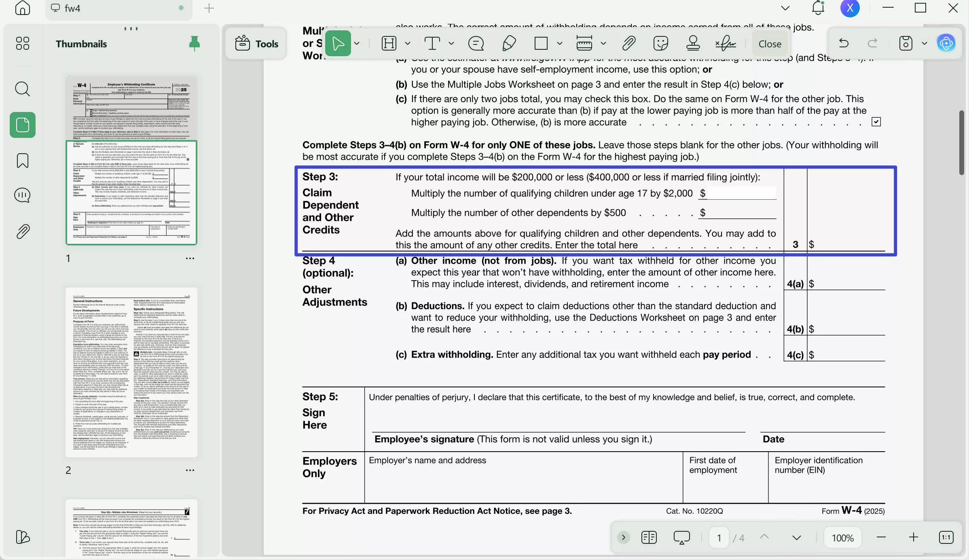The image size is (969, 560).
Task: Click the Redo icon
Action: [x=873, y=43]
